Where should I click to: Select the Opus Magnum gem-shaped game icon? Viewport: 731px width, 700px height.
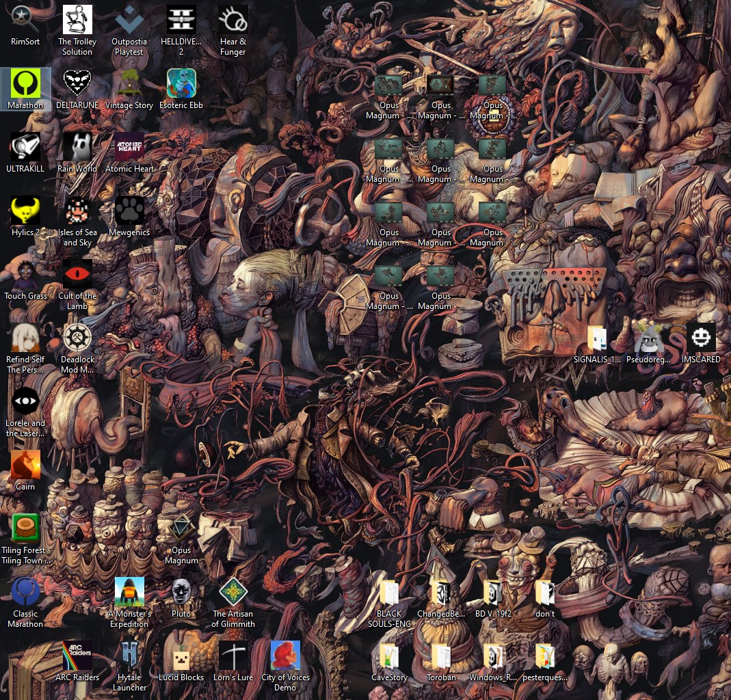pos(181,528)
